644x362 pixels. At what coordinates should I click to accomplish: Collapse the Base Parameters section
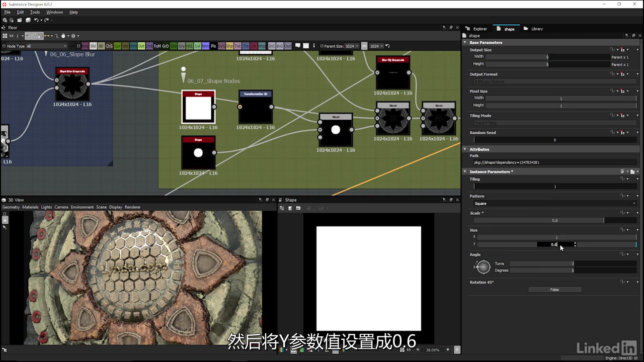(465, 43)
